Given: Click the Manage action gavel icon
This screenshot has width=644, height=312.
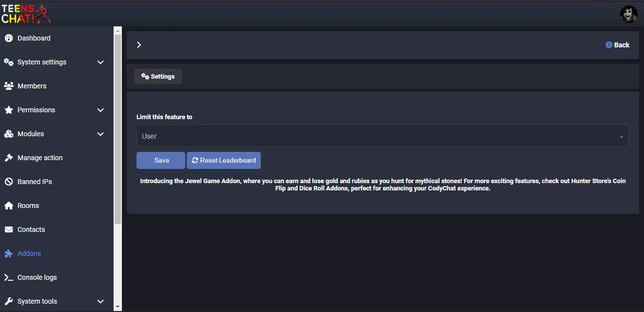Looking at the screenshot, I should point(9,158).
